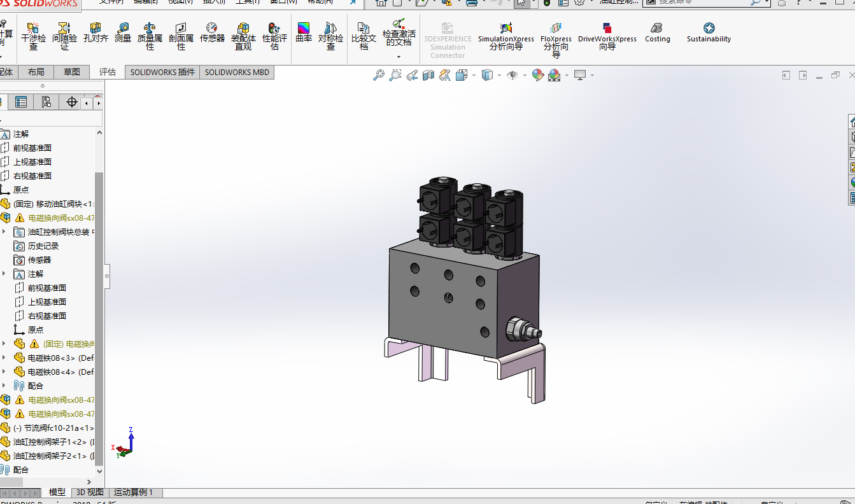Open the 传感器 sensor tool in the ribbon
This screenshot has height=504, width=855.
pos(212,33)
